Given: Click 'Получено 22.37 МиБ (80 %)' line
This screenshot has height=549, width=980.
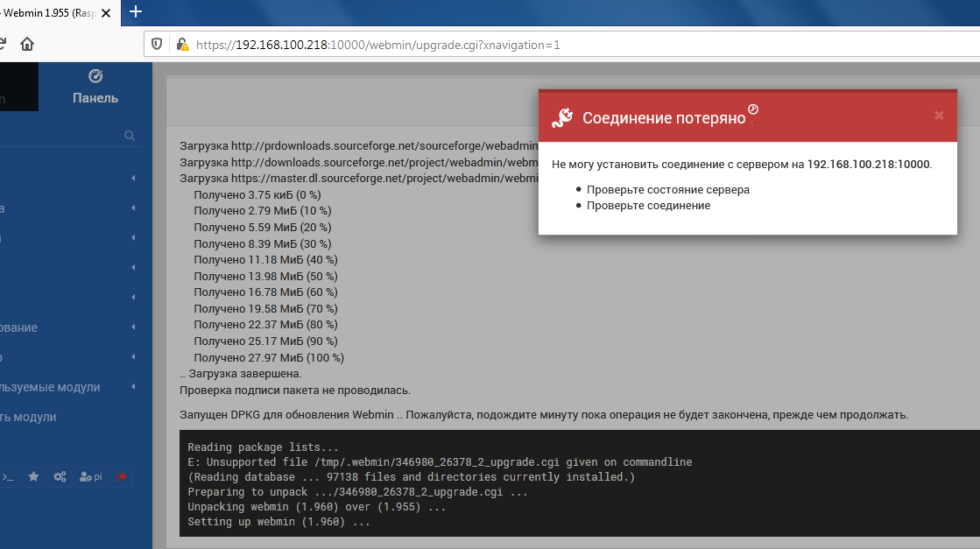Looking at the screenshot, I should (265, 325).
